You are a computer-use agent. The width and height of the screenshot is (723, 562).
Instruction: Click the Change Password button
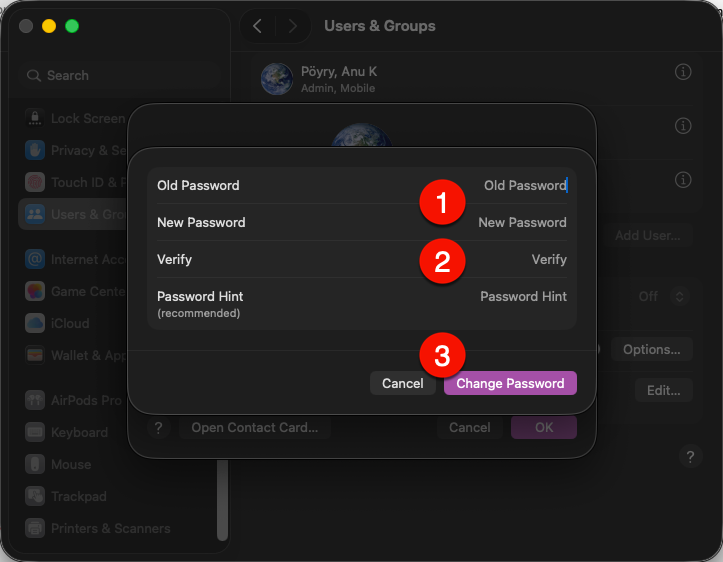510,383
